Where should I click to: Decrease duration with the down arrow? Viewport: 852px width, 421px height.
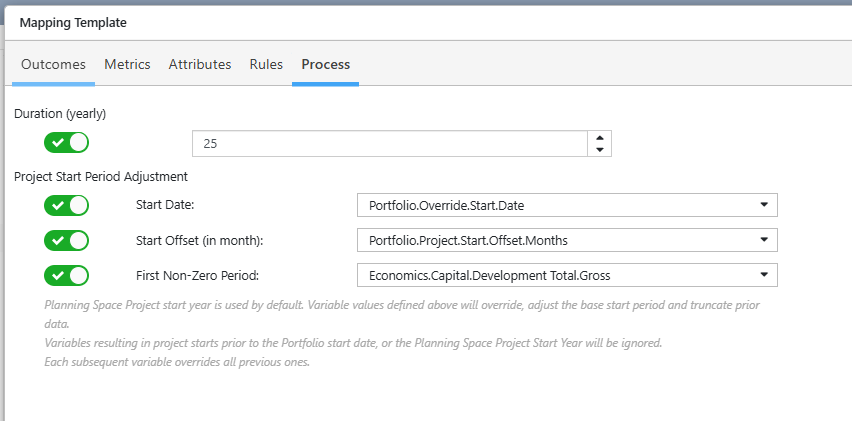click(x=600, y=149)
